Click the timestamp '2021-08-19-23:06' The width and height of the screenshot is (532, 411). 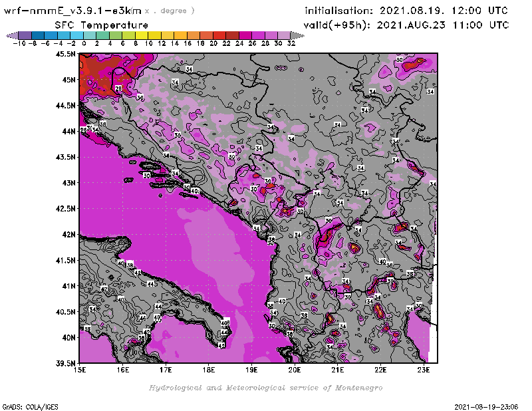click(486, 407)
